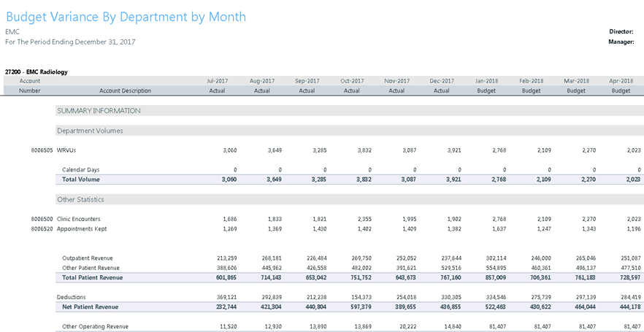
Task: Select the WRVUs row label
Action: click(66, 150)
